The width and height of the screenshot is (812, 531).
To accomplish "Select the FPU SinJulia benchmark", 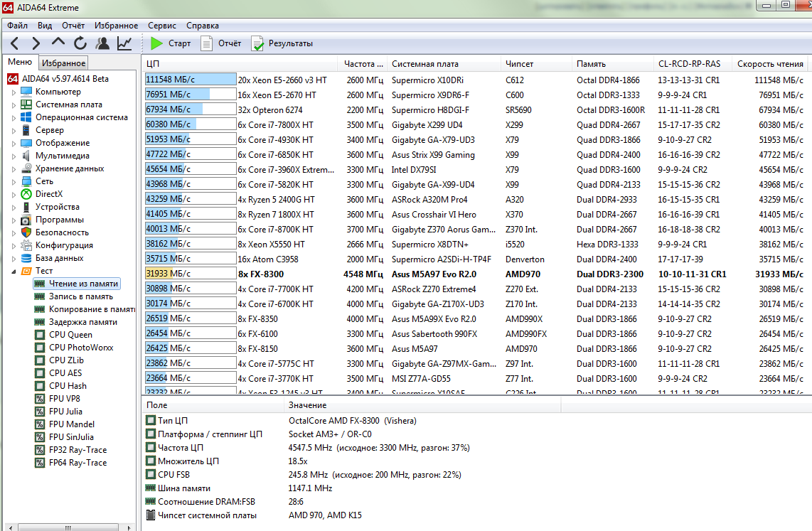I will pyautogui.click(x=72, y=437).
